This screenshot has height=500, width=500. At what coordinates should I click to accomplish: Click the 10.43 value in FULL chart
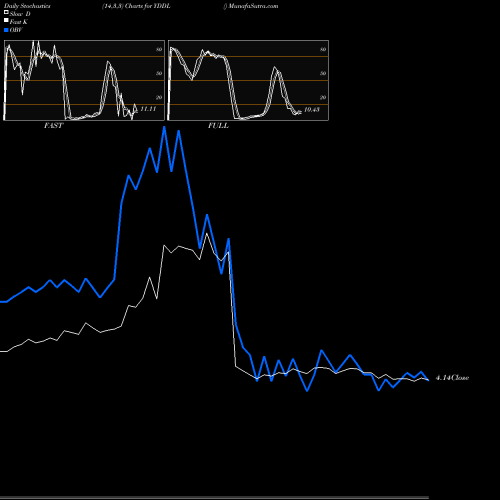click(x=312, y=109)
